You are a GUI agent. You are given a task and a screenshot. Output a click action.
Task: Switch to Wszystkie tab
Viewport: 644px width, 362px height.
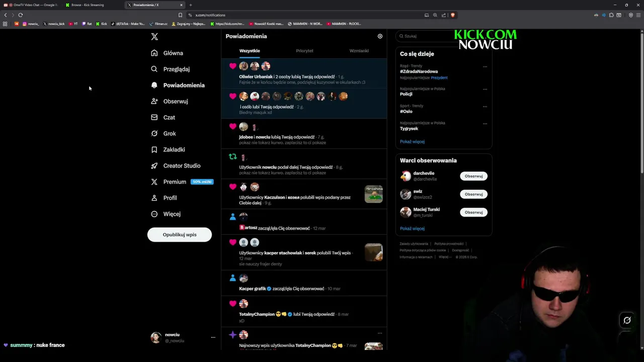click(250, 51)
